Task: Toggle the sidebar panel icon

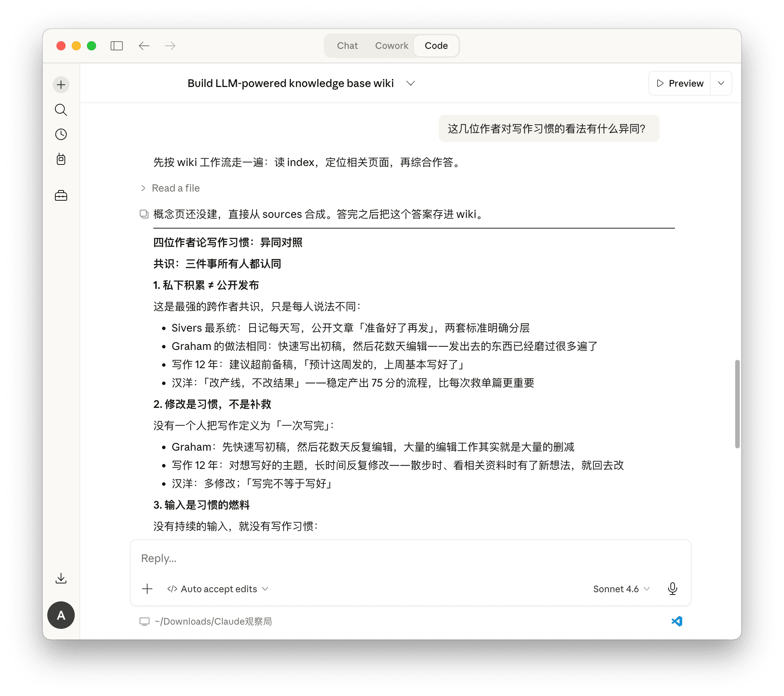Action: pos(117,46)
